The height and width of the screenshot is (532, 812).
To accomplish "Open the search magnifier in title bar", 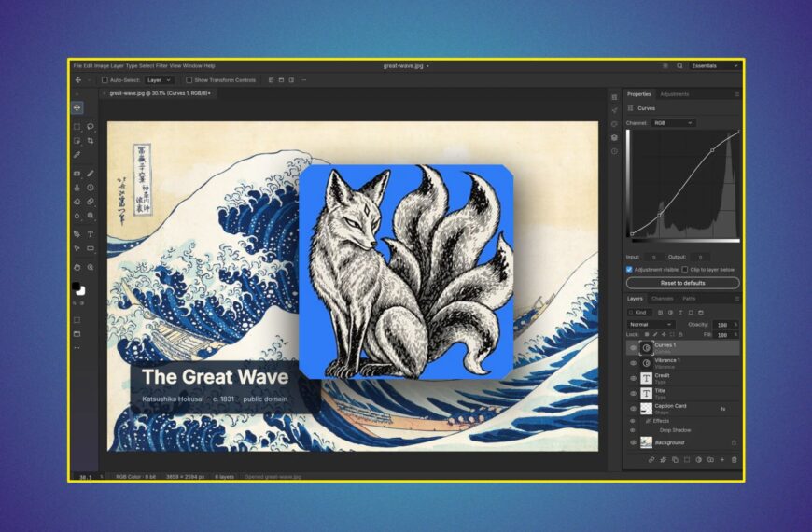I will [x=679, y=65].
